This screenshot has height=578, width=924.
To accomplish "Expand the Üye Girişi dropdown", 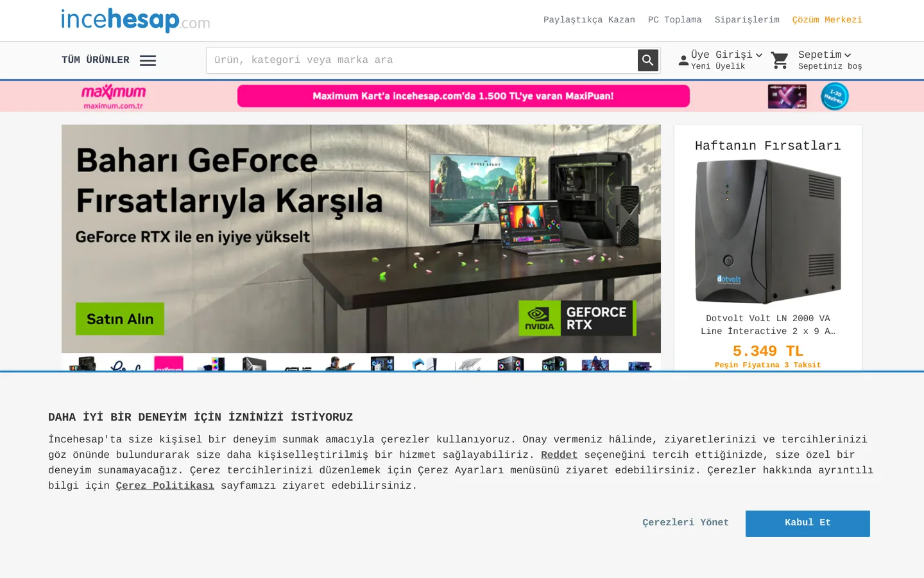I will click(726, 55).
